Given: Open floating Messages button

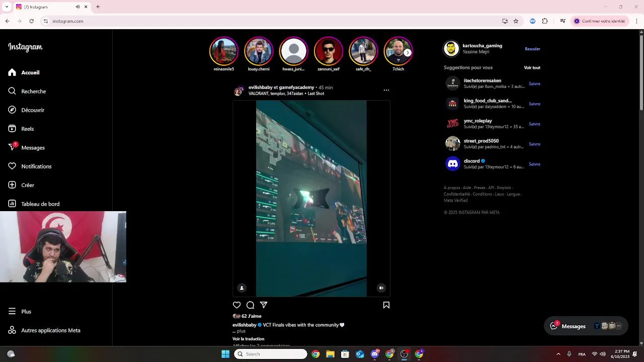Looking at the screenshot, I should pos(586,326).
